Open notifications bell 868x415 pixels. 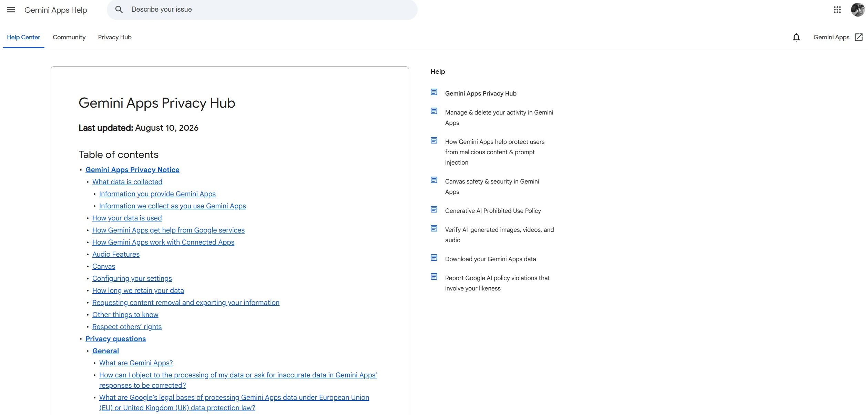coord(796,37)
